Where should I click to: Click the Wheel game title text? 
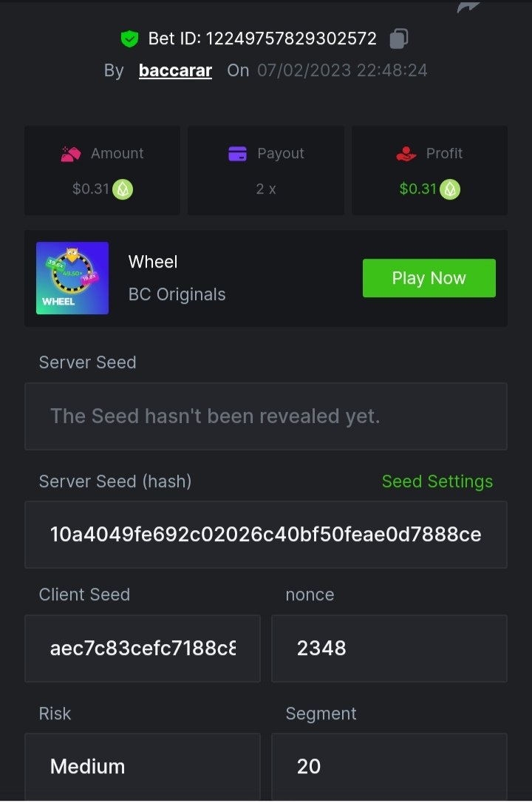point(153,262)
